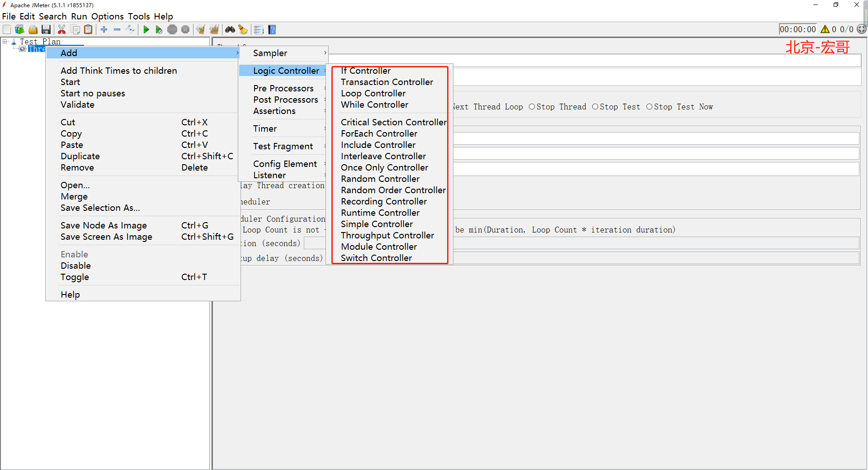
Task: Open the Options menu in menu bar
Action: click(x=107, y=16)
